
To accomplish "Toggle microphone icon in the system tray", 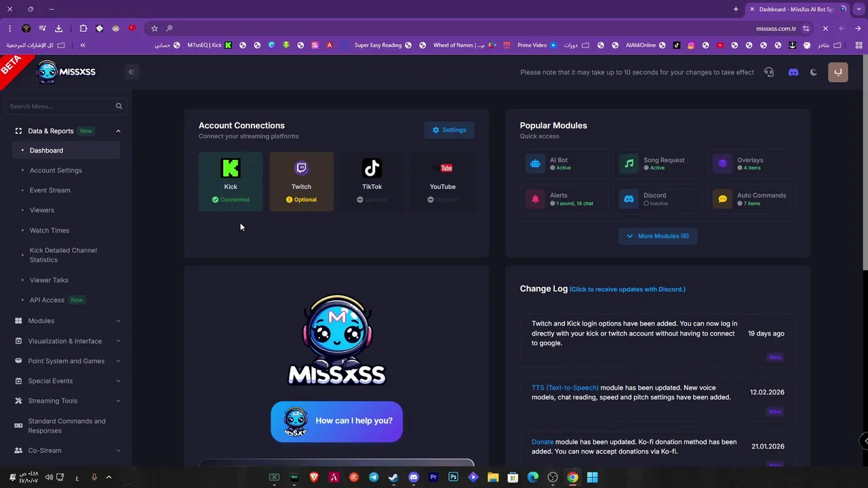I will [x=94, y=477].
